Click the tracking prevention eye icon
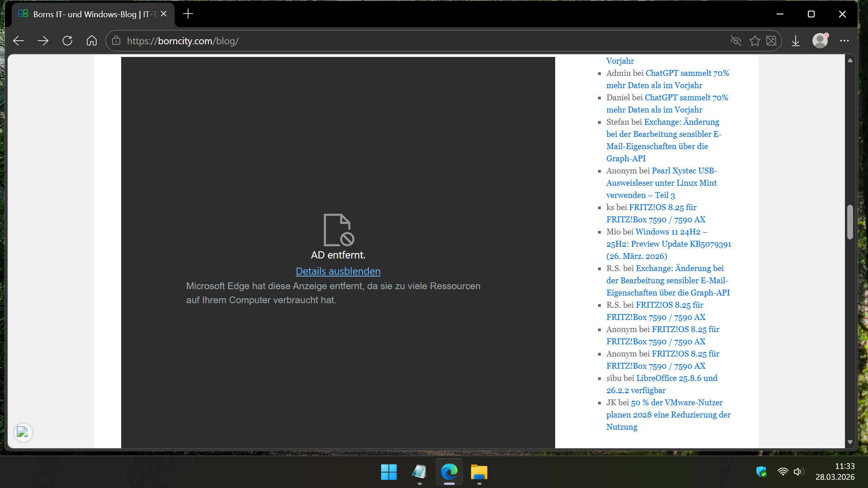868x488 pixels. [736, 41]
